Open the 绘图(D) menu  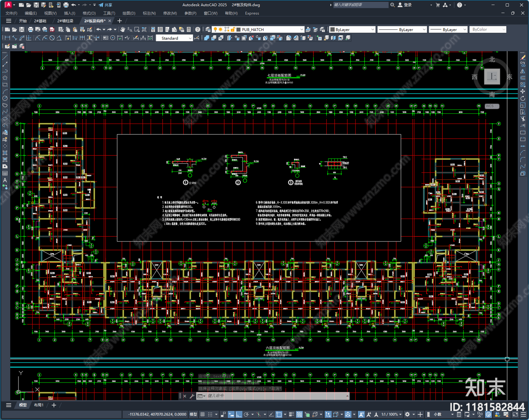129,13
